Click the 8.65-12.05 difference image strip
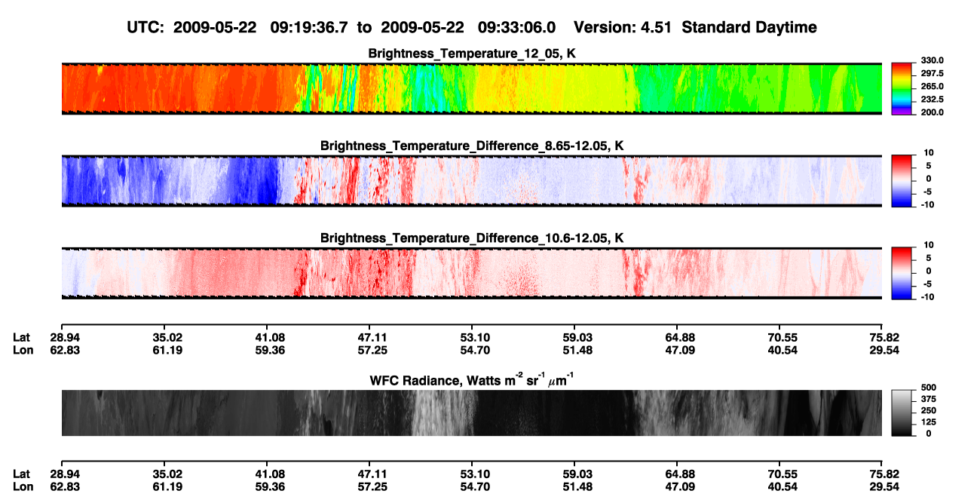This screenshot has width=980, height=503. click(x=472, y=181)
